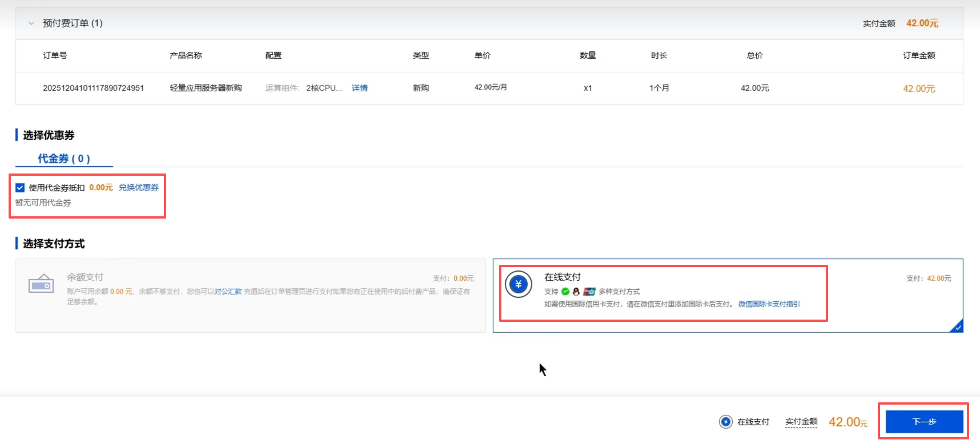Image resolution: width=980 pixels, height=444 pixels.
Task: Click the order number 2025120410111789072­4951
Action: pos(93,88)
